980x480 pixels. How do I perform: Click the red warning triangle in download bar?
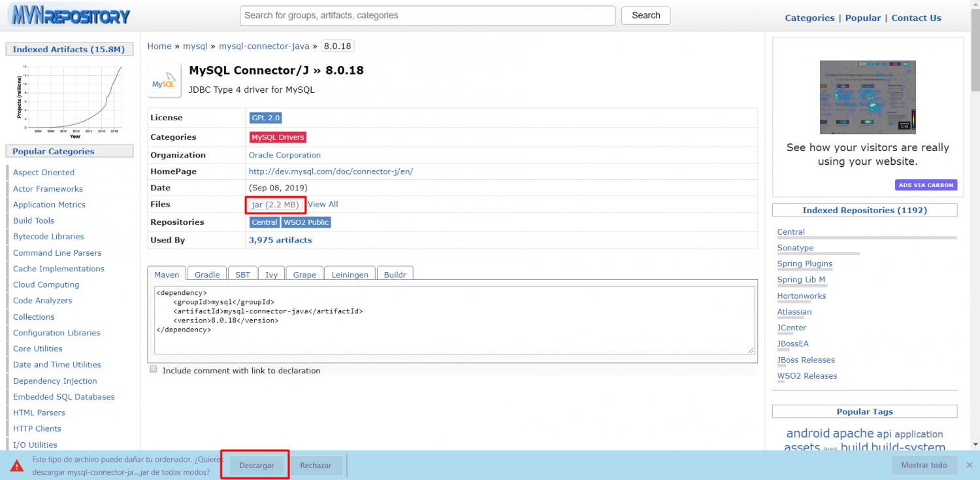pyautogui.click(x=16, y=466)
